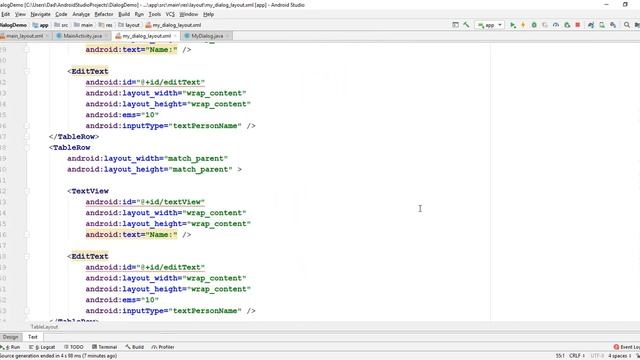Open the View menu

point(20,14)
